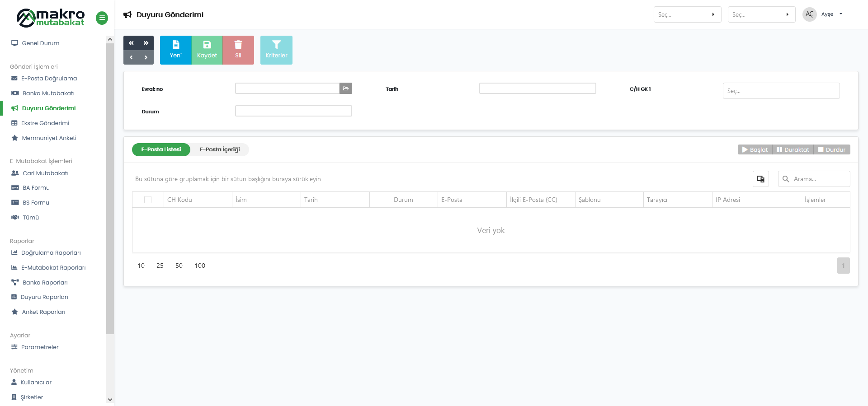Open the Kriterler filter icon
Screen dimensions: 868x406
click(x=276, y=45)
